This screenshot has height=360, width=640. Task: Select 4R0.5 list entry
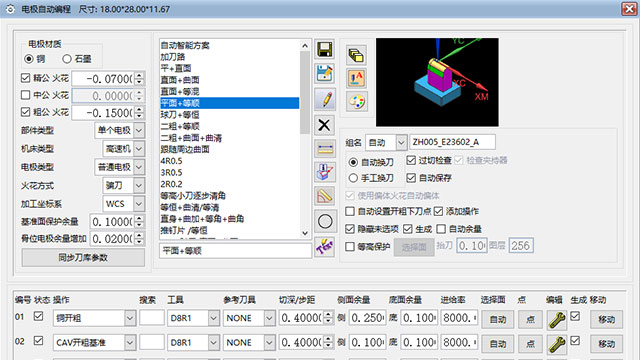point(171,161)
